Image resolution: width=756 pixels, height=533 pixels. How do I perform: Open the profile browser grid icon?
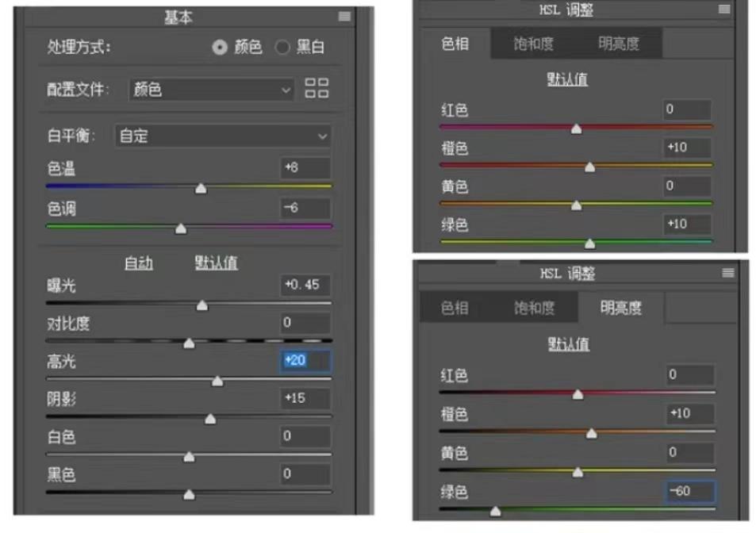tap(317, 88)
